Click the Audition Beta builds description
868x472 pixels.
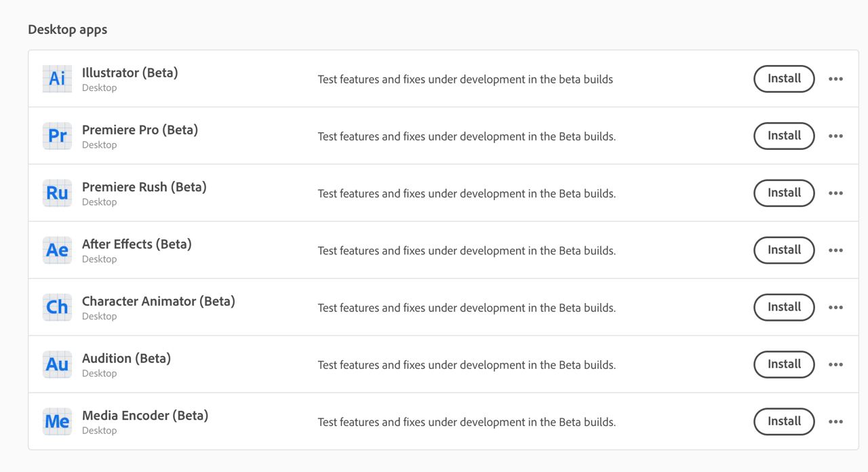click(x=467, y=365)
